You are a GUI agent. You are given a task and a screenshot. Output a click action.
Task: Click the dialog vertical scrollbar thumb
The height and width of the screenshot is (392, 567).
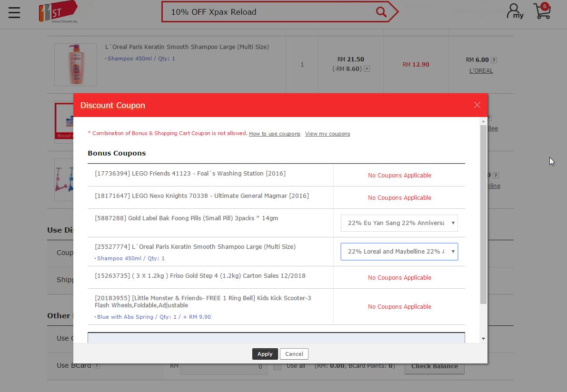click(x=484, y=214)
